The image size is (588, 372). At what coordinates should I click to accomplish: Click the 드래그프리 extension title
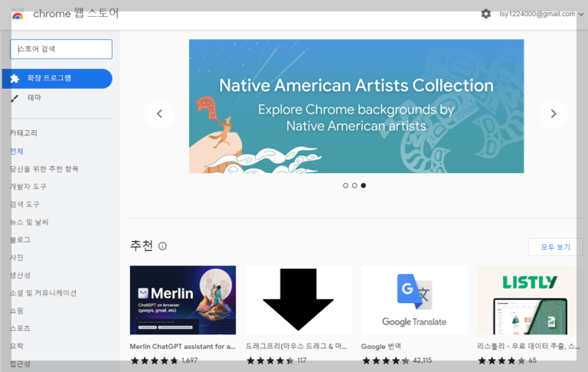tap(296, 347)
